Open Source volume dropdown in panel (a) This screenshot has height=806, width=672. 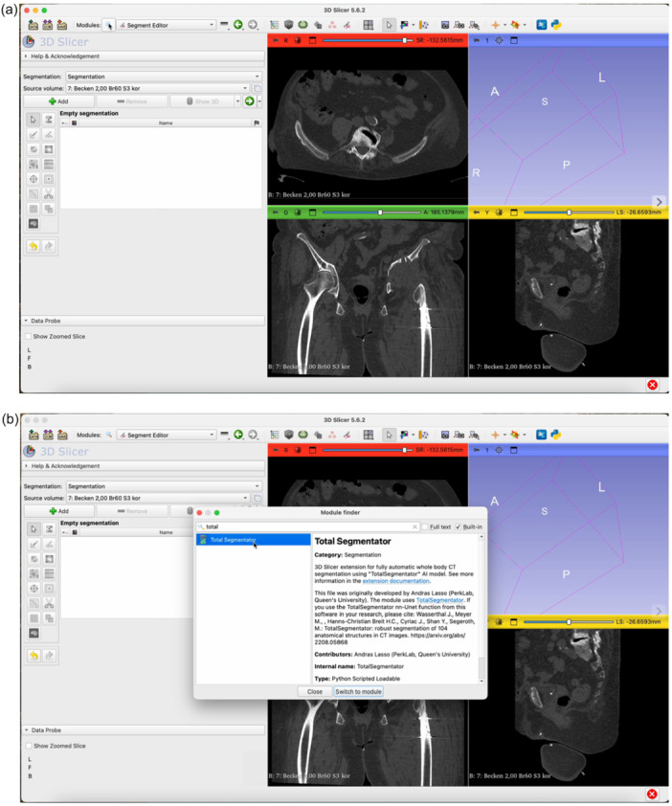pos(157,88)
